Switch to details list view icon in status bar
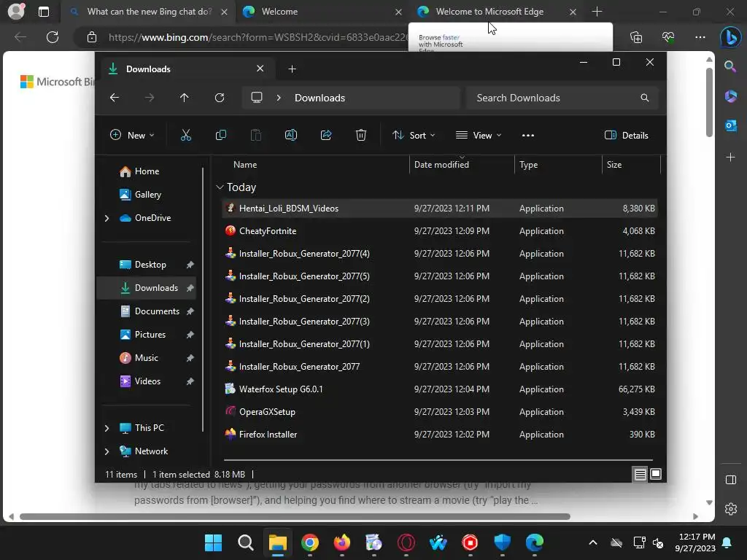747x560 pixels. 640,474
